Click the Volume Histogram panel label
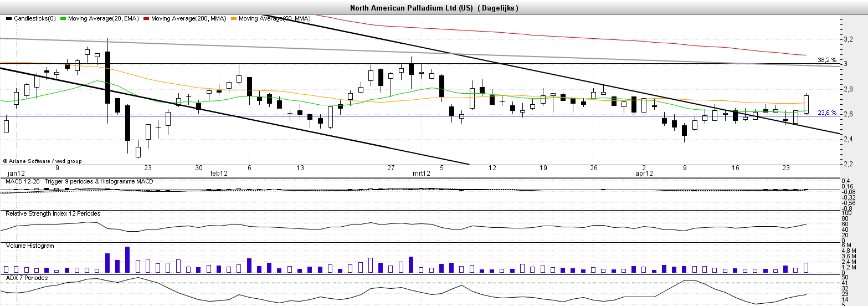This screenshot has height=306, width=868. click(29, 245)
